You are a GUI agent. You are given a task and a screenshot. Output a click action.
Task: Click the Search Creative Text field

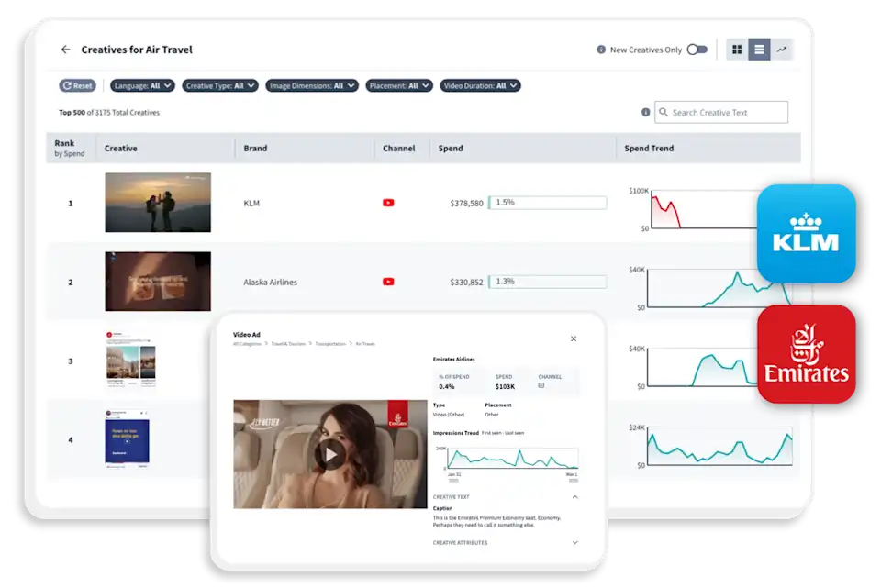(720, 111)
